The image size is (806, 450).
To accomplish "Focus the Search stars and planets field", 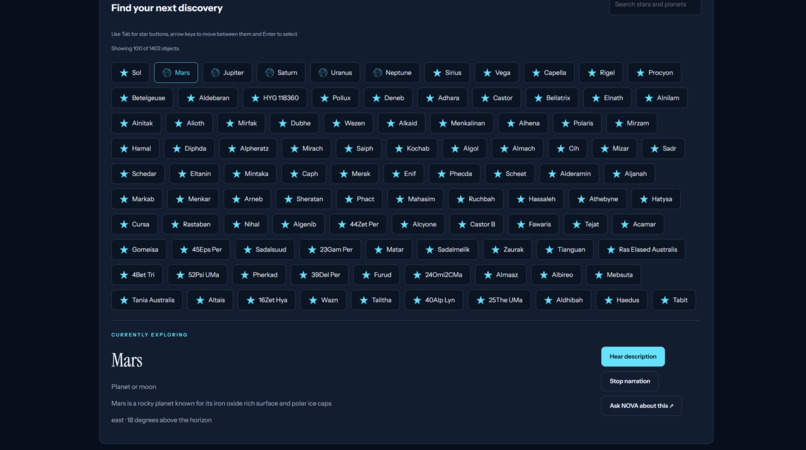I will tap(655, 5).
